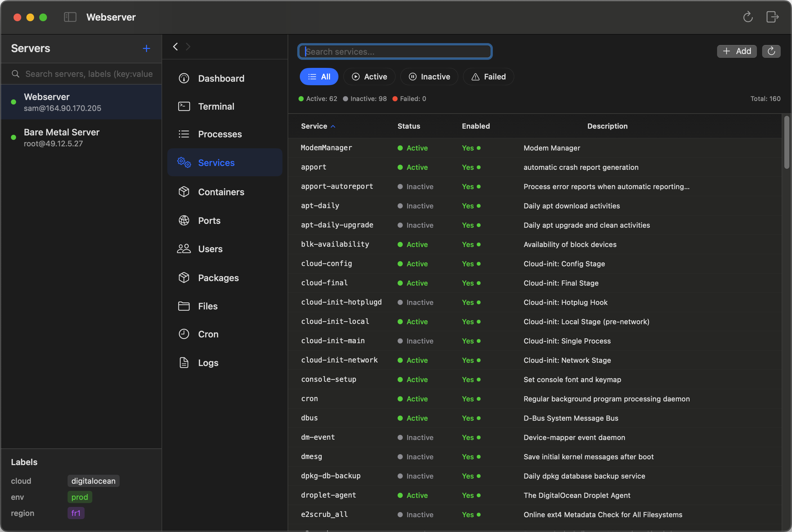This screenshot has width=792, height=532.
Task: Click the Users people icon
Action: tap(184, 249)
